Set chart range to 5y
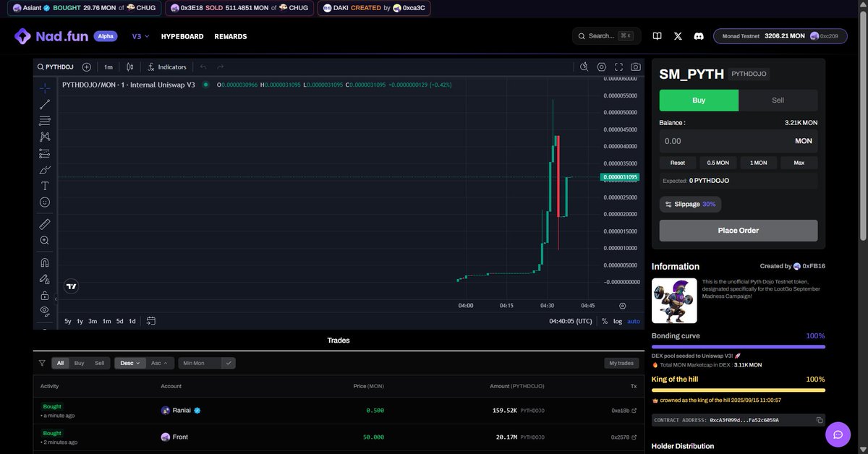868x454 pixels. [68, 321]
